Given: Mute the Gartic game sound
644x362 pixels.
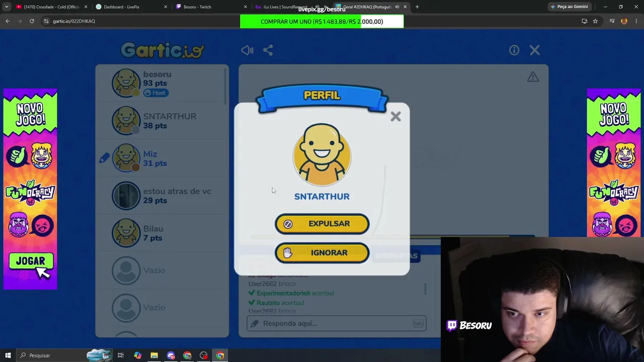Looking at the screenshot, I should (247, 50).
